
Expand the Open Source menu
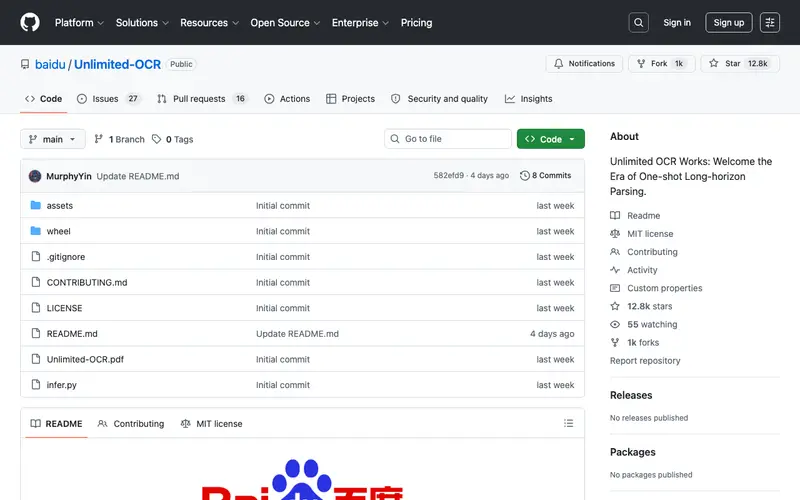coord(285,23)
